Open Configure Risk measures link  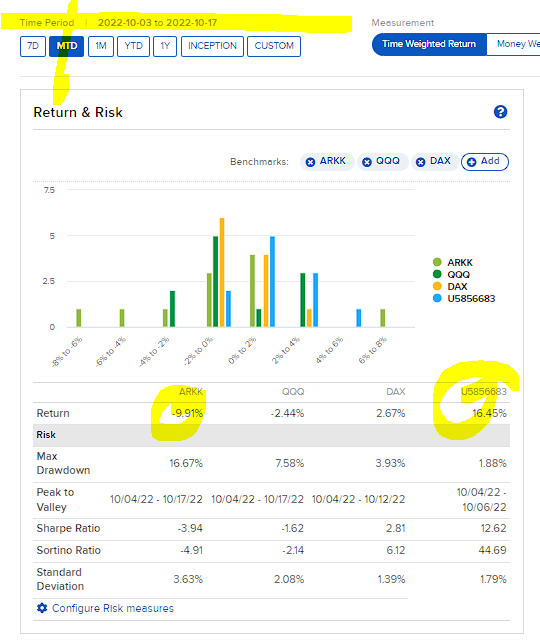click(x=113, y=608)
